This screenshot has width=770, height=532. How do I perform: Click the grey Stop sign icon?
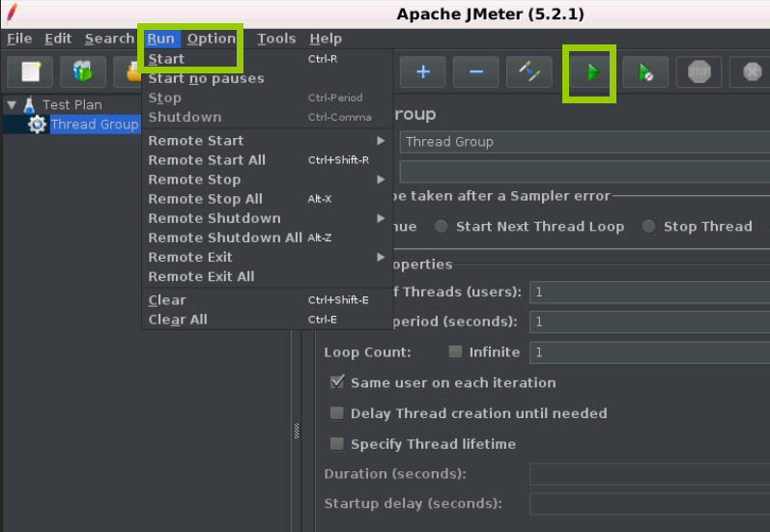(699, 71)
